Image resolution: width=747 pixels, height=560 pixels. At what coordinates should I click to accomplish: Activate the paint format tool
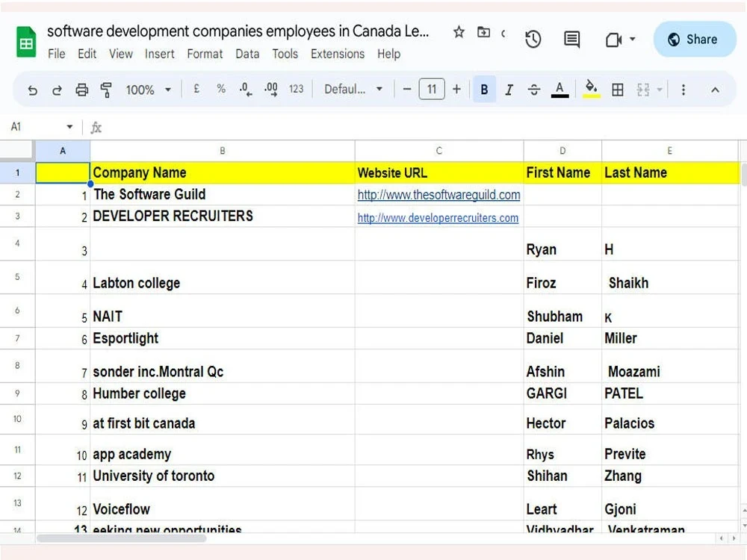106,90
